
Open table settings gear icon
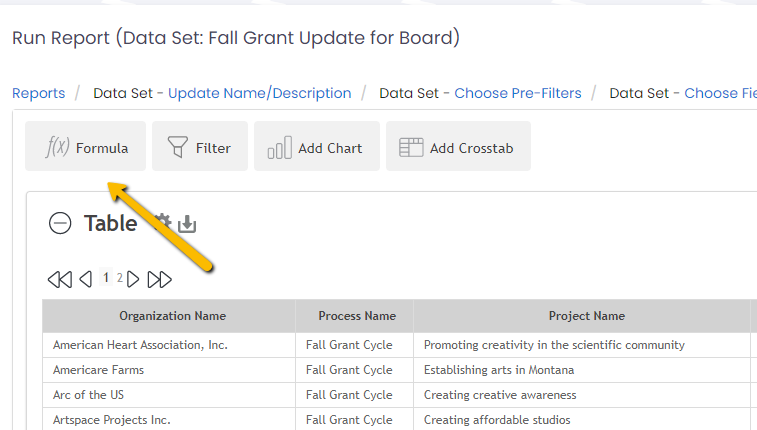coord(164,222)
